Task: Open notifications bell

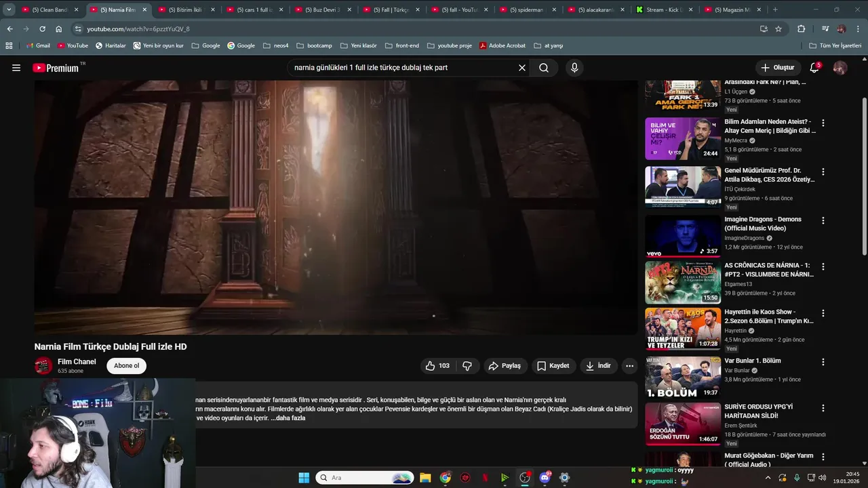Action: (814, 68)
